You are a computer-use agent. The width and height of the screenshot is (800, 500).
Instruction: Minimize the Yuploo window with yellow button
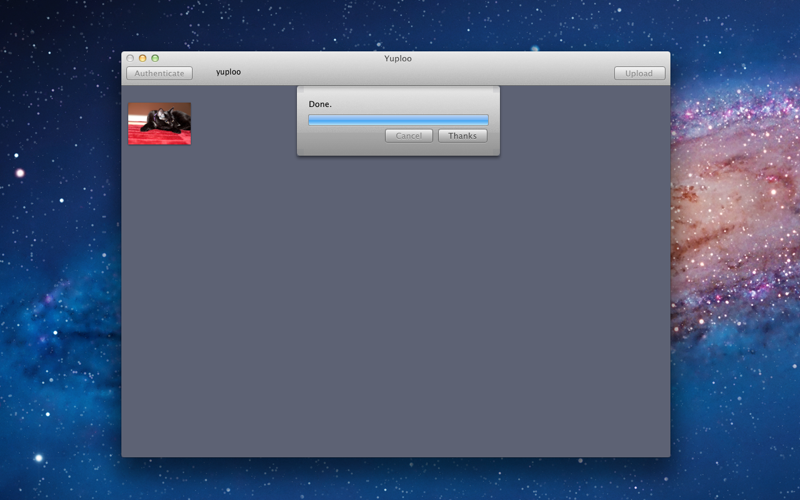pyautogui.click(x=143, y=58)
